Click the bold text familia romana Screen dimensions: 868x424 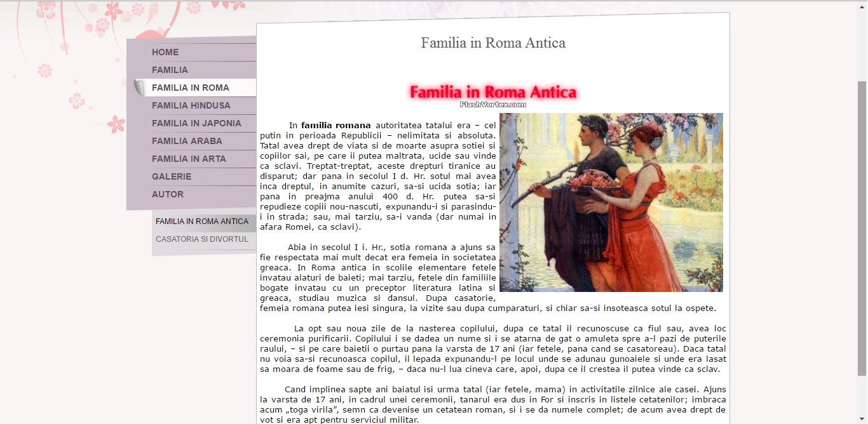tap(336, 125)
